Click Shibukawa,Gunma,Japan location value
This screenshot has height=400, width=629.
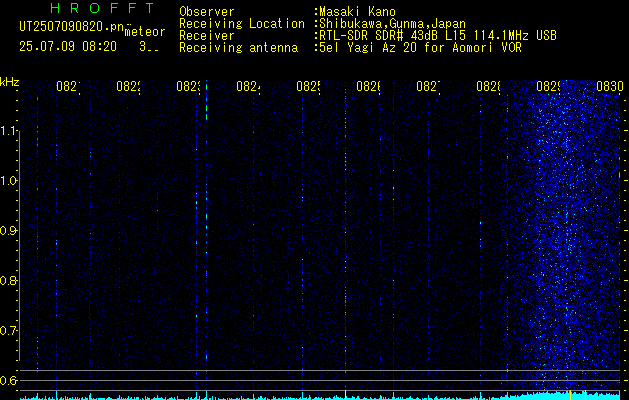point(392,24)
